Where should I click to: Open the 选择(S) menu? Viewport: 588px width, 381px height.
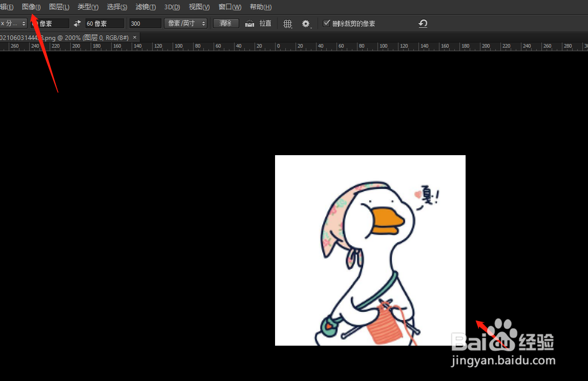(x=117, y=7)
